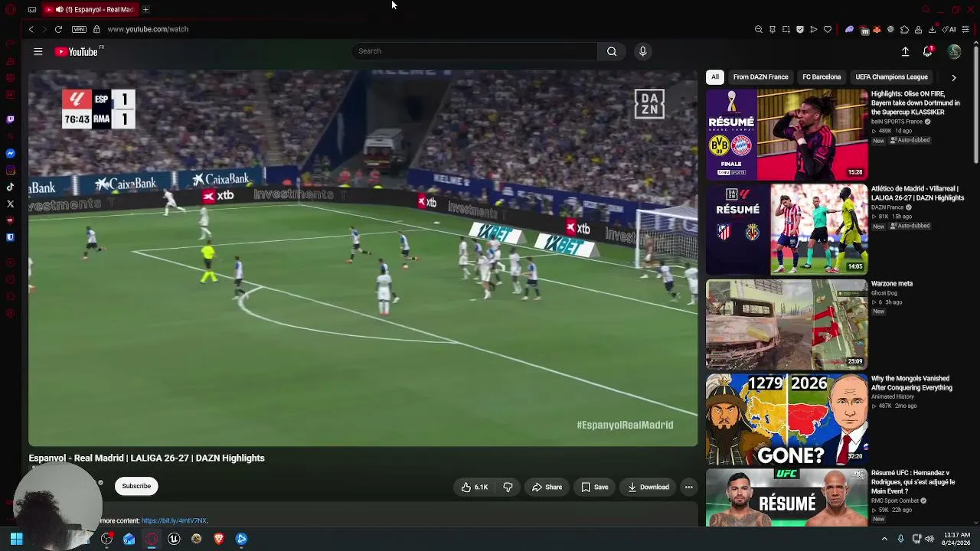Show more filter chips with the arrow

pyautogui.click(x=954, y=77)
